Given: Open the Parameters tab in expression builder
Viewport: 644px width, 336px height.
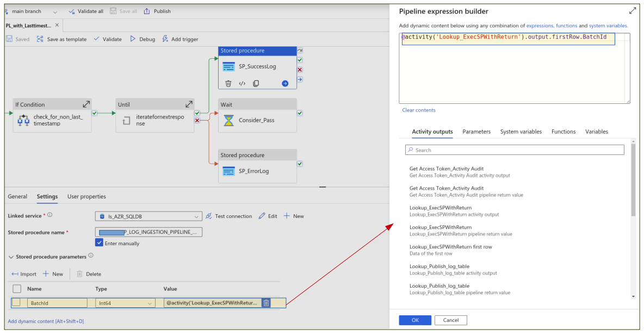Looking at the screenshot, I should (476, 132).
